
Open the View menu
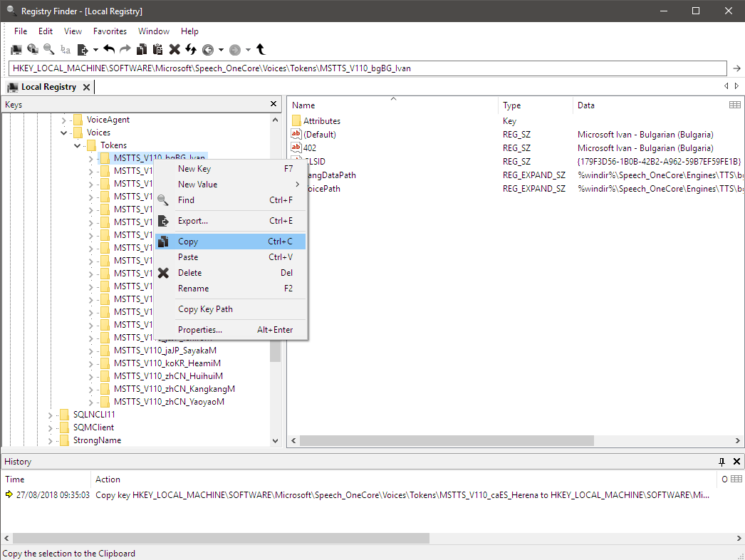[73, 31]
